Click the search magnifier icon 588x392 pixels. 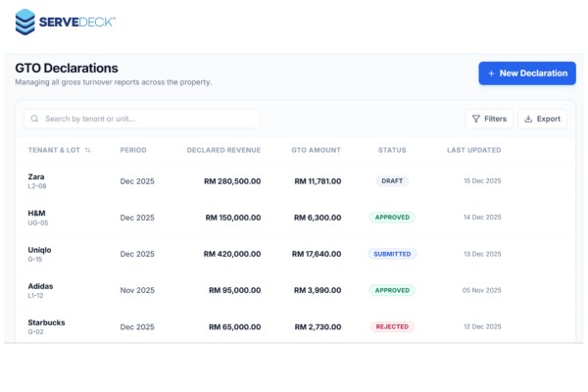(35, 119)
